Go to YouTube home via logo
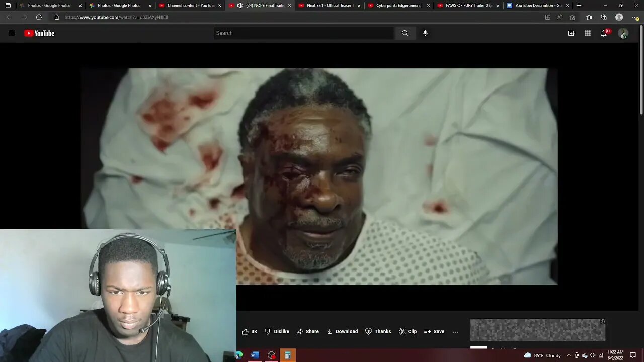644x362 pixels. pyautogui.click(x=39, y=33)
